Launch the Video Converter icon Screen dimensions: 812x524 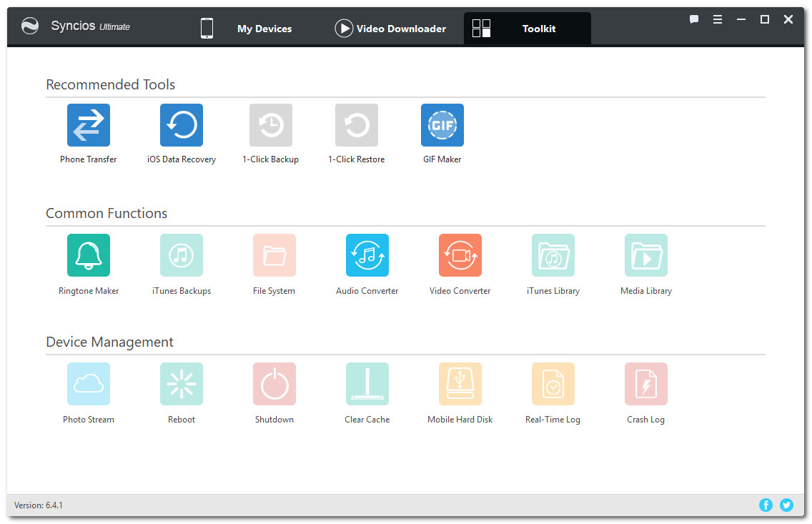tap(460, 254)
